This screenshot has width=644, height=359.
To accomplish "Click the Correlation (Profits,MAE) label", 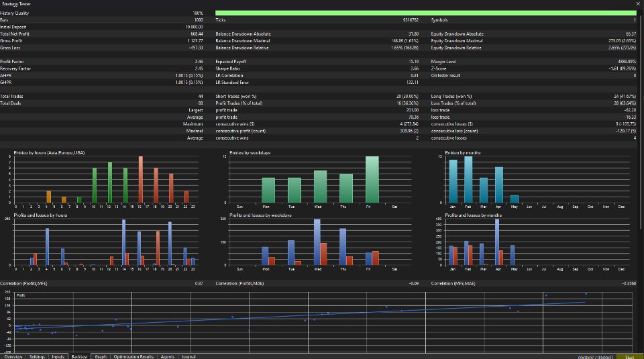I will [x=239, y=284].
